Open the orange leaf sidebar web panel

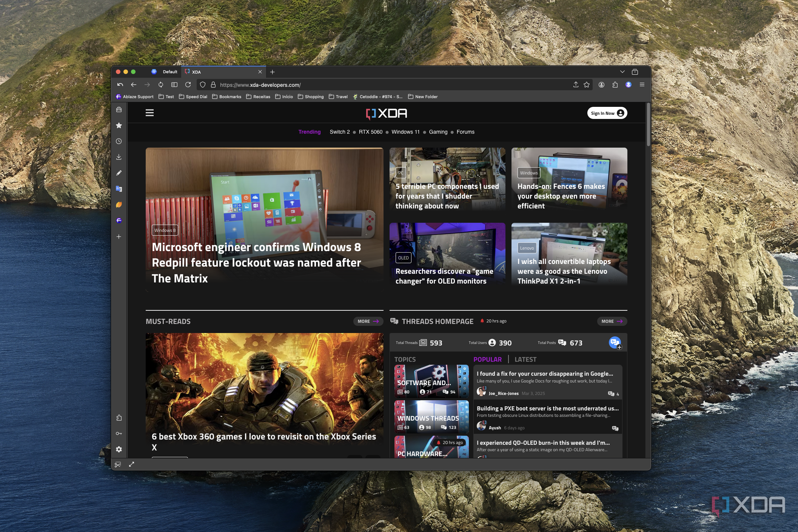pyautogui.click(x=119, y=205)
